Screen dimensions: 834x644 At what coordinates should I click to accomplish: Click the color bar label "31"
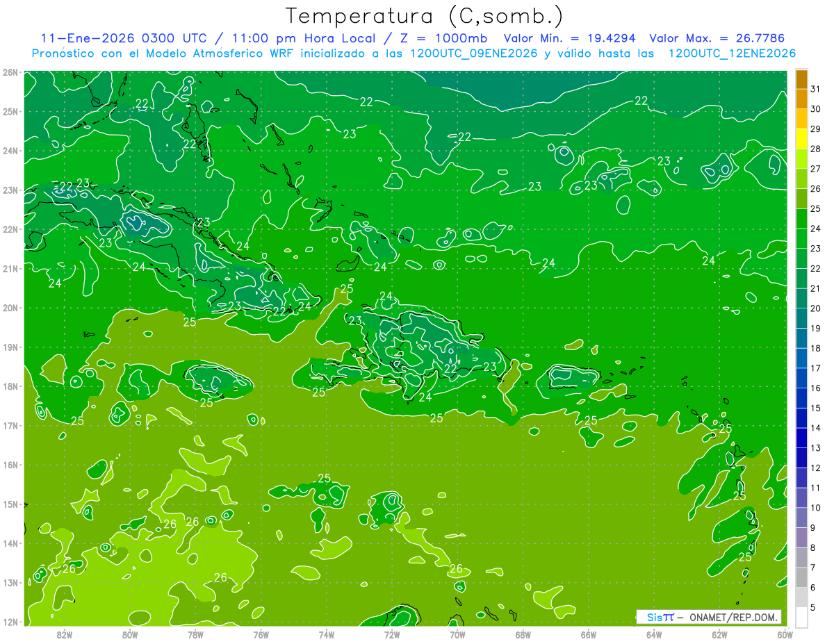[815, 89]
